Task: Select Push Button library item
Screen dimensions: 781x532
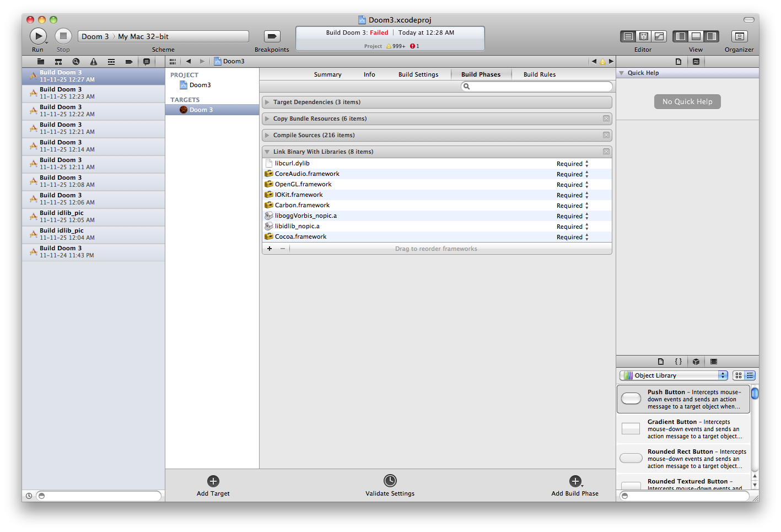Action: coord(683,399)
